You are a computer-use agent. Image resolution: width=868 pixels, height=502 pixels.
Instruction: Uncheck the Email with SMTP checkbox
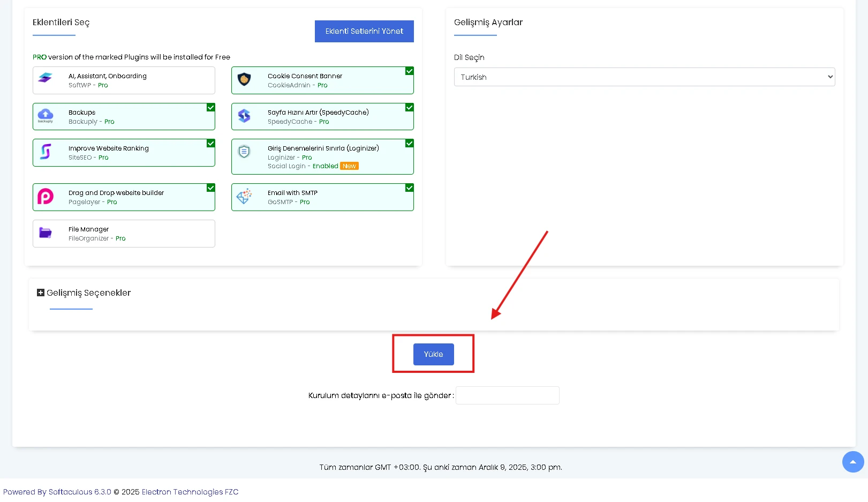point(409,188)
